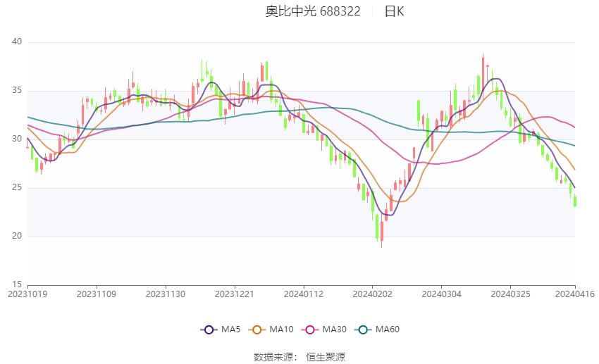Toggle the MA10 legend marker
The height and width of the screenshot is (364, 599).
[257, 330]
